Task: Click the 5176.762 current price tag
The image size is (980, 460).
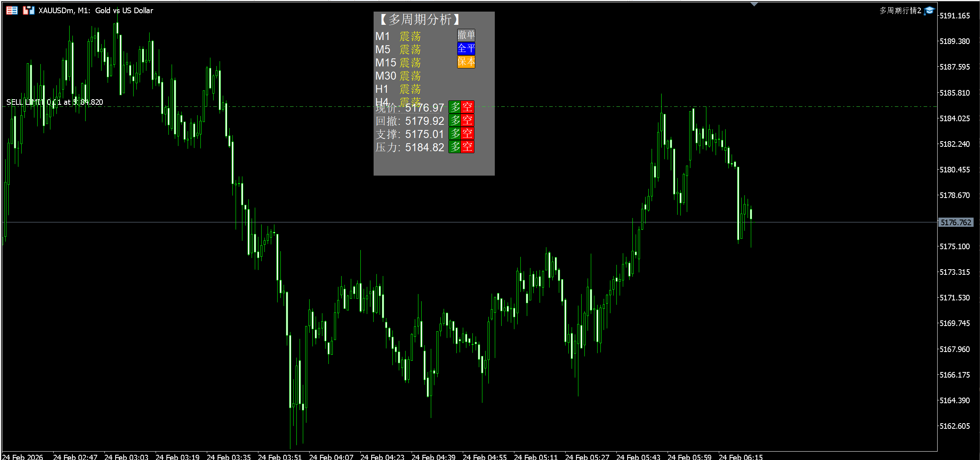Action: tap(955, 222)
